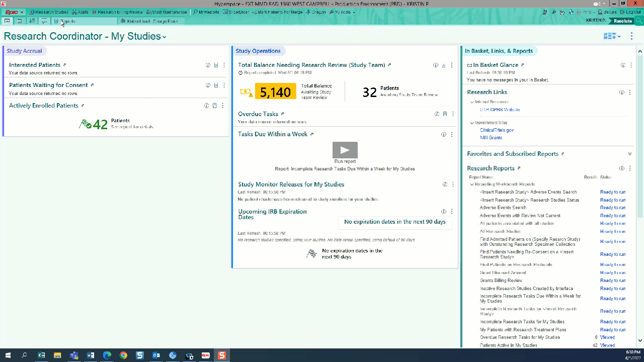This screenshot has width=644, height=362.
Task: Click the calendar schedule icon tab
Action: coord(20,21)
